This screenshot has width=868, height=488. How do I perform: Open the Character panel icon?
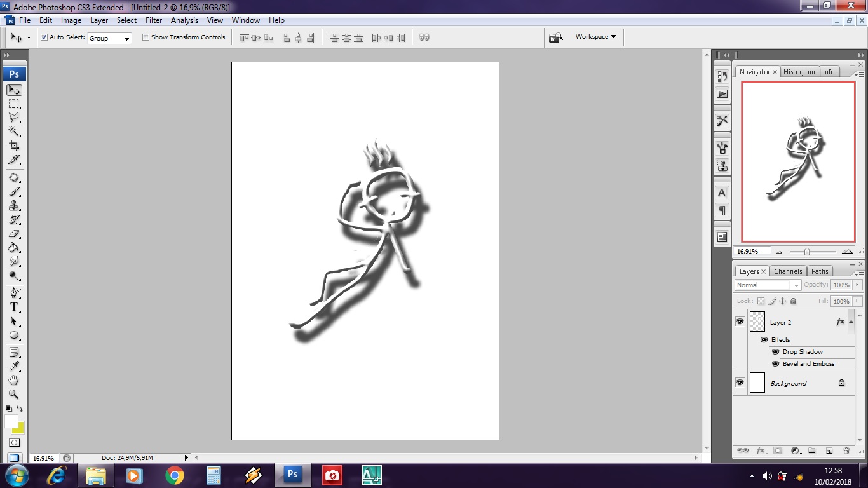tap(722, 193)
